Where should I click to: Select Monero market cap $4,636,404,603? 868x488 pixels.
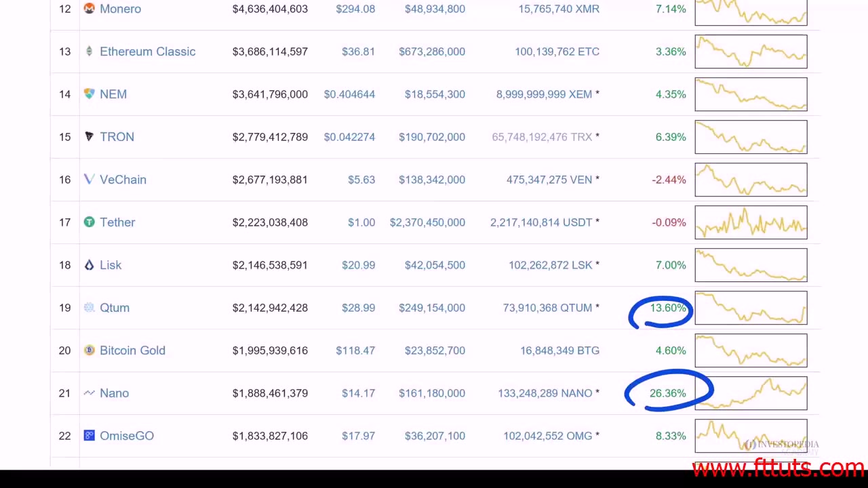pyautogui.click(x=270, y=9)
